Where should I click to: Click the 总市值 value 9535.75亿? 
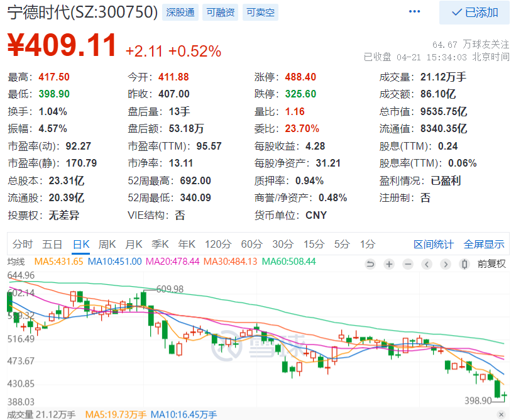point(444,111)
